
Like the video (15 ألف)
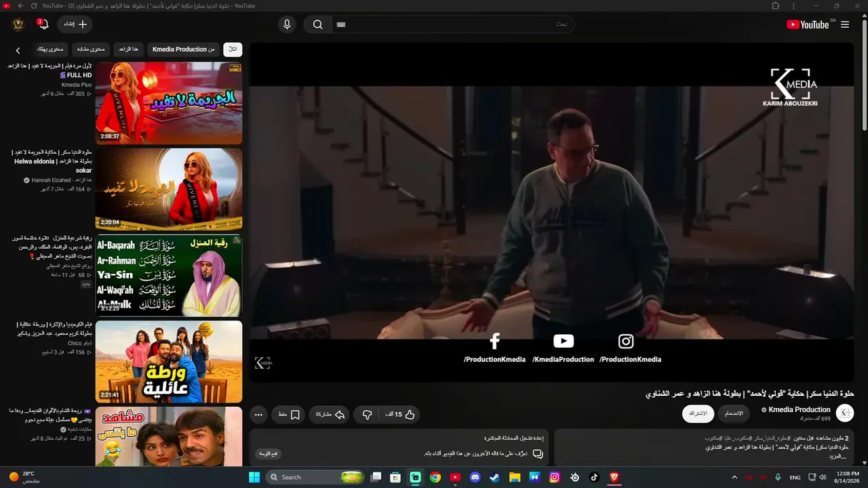(x=400, y=415)
